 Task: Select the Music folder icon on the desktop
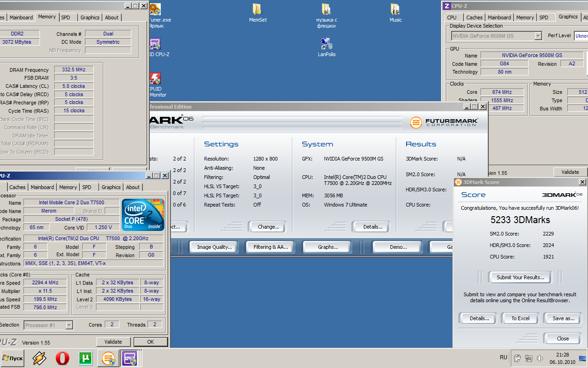pos(395,13)
